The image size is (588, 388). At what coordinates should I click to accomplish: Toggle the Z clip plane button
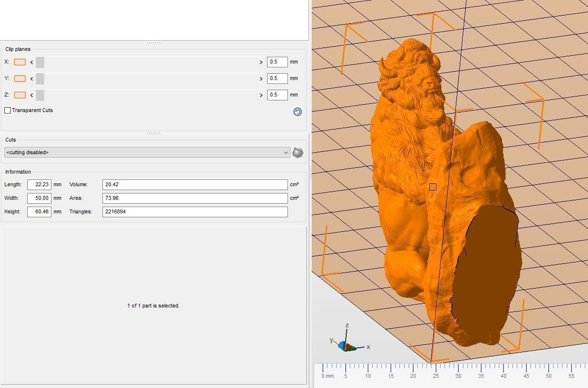point(20,95)
